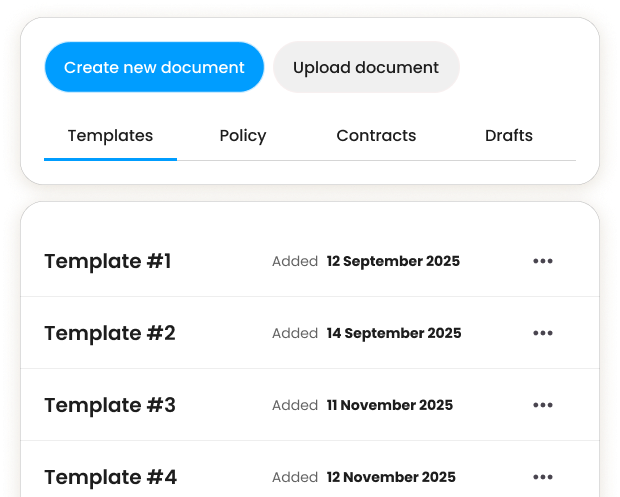Open the more options menu for Template #1
Image resolution: width=620 pixels, height=497 pixels.
[543, 261]
